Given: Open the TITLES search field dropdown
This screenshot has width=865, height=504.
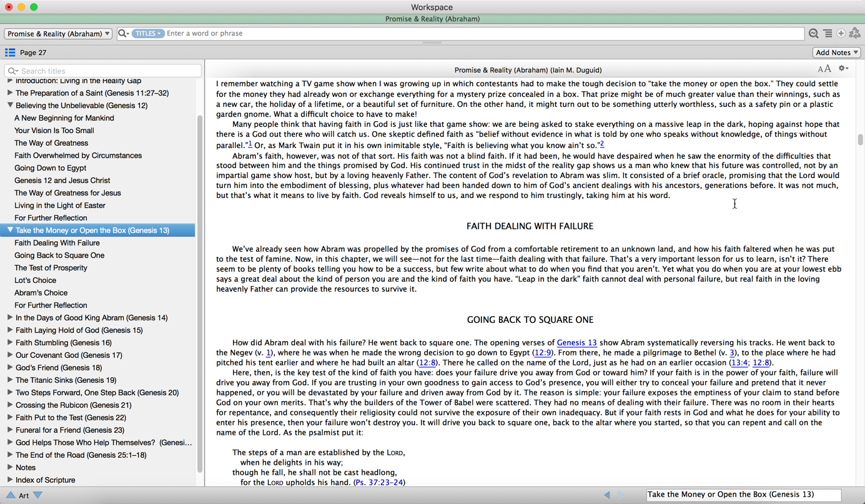Looking at the screenshot, I should point(147,34).
